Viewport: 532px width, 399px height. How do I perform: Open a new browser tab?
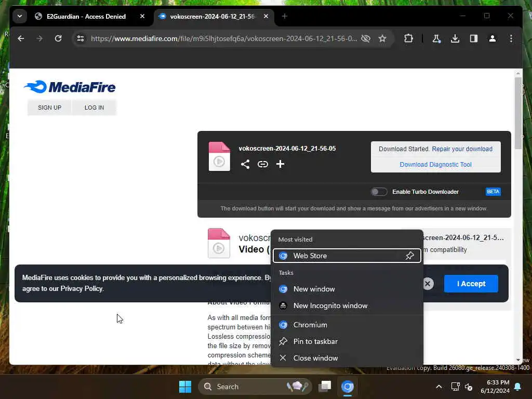(285, 16)
